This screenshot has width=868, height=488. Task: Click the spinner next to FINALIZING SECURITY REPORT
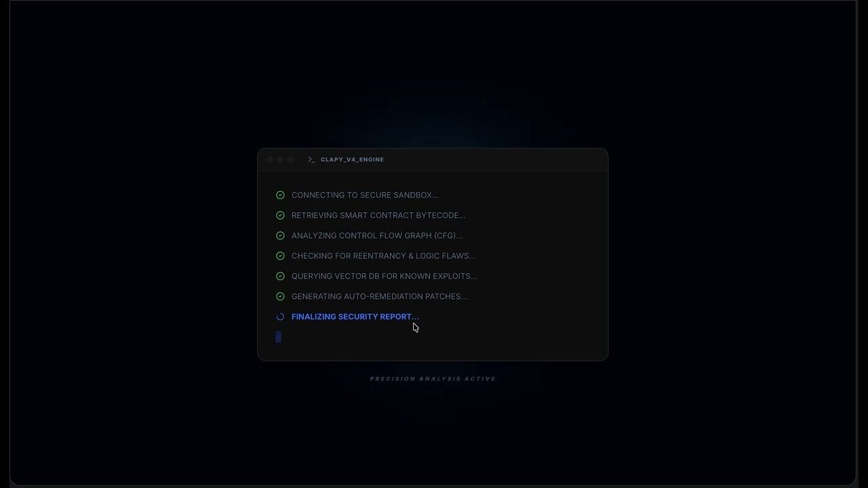pos(280,317)
